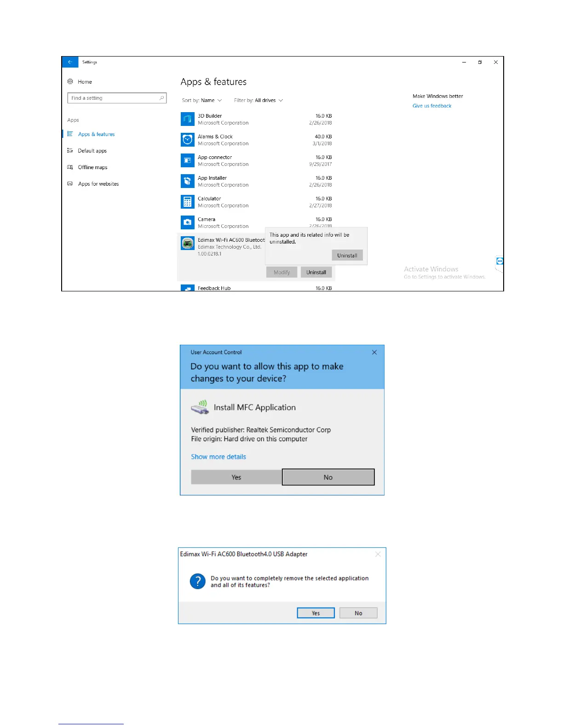Open Apps for websites settings page
This screenshot has width=563, height=728.
tap(98, 184)
